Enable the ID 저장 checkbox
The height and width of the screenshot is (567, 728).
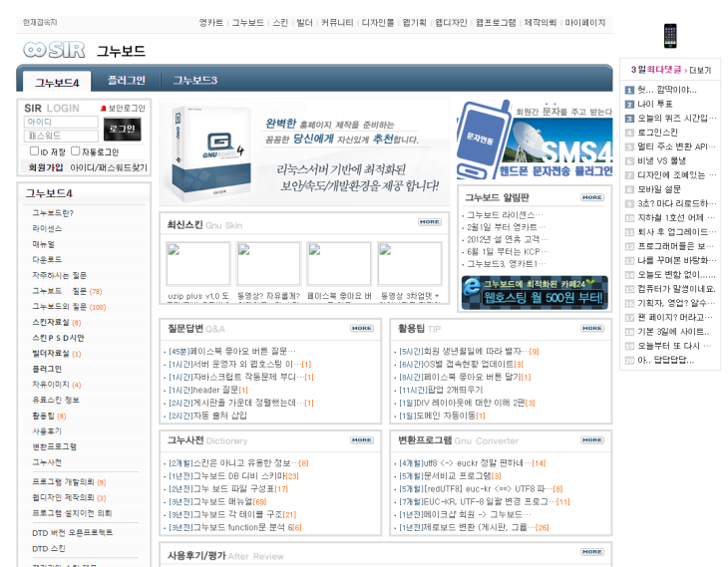pyautogui.click(x=35, y=151)
